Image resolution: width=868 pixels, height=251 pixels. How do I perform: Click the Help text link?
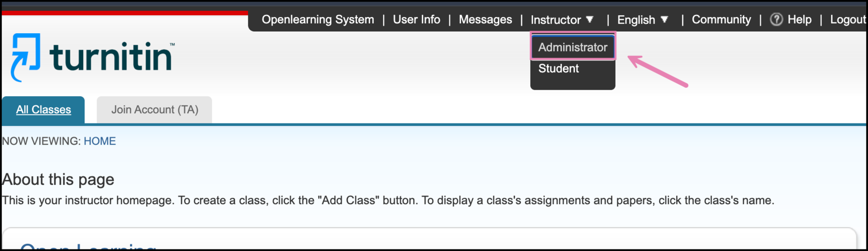click(x=799, y=20)
